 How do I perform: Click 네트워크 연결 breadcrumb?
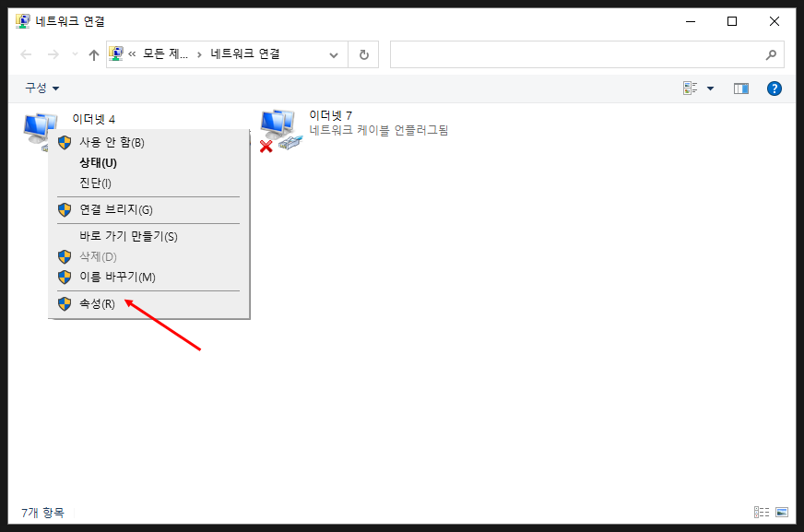(x=245, y=53)
